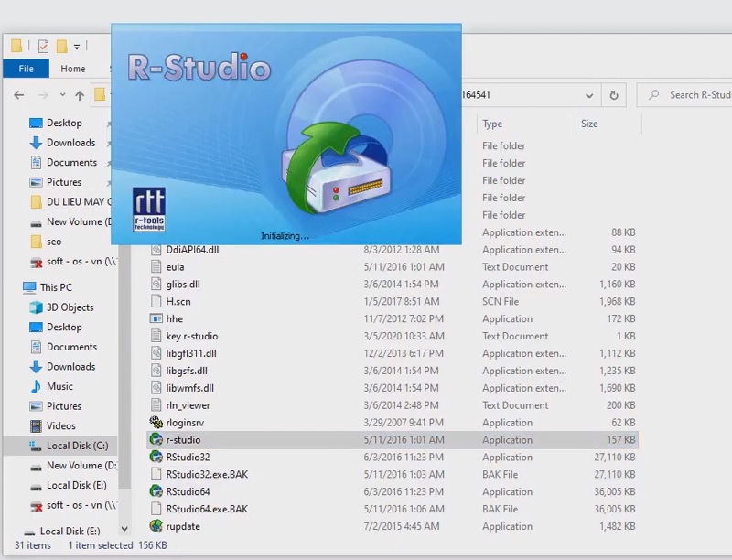Click the Up arrow navigation icon

pyautogui.click(x=80, y=95)
